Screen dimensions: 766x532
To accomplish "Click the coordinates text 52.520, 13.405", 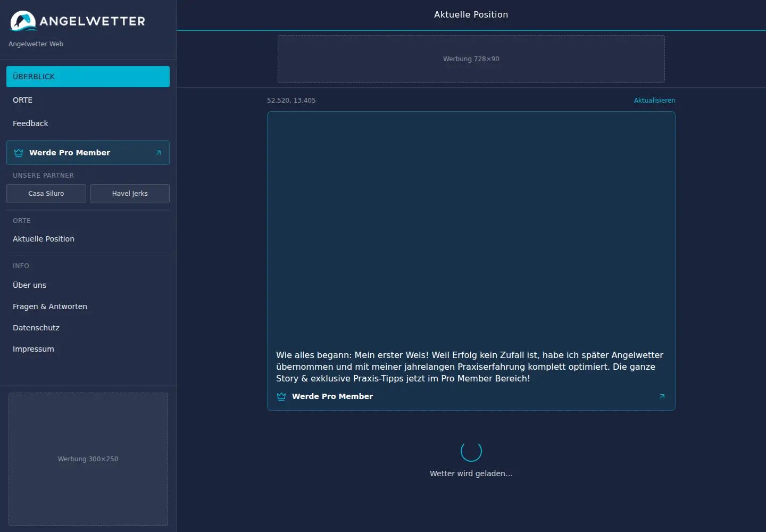I will coord(291,101).
